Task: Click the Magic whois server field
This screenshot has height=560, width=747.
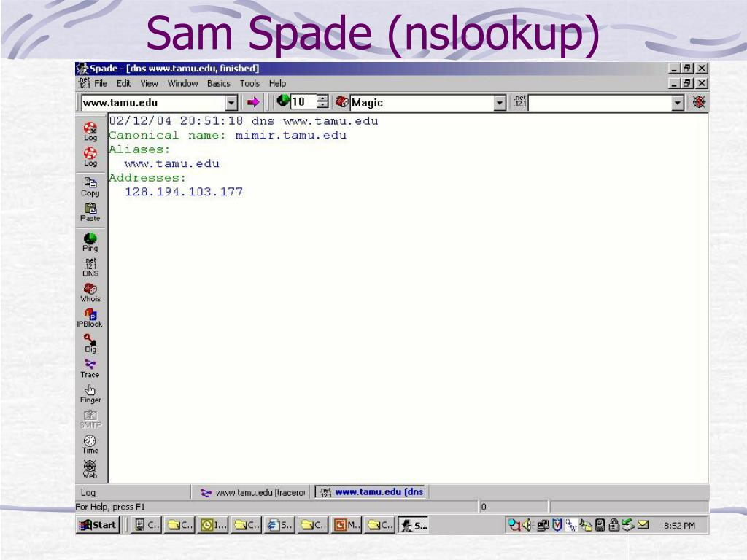Action: click(x=422, y=102)
